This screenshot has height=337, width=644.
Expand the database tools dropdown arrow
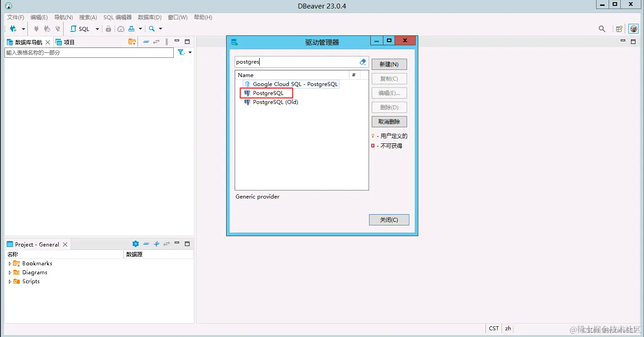[140, 29]
